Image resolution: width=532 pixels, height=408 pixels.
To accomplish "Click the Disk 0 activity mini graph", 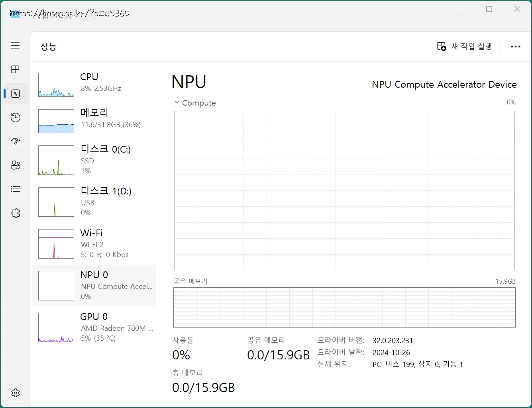I will (56, 160).
